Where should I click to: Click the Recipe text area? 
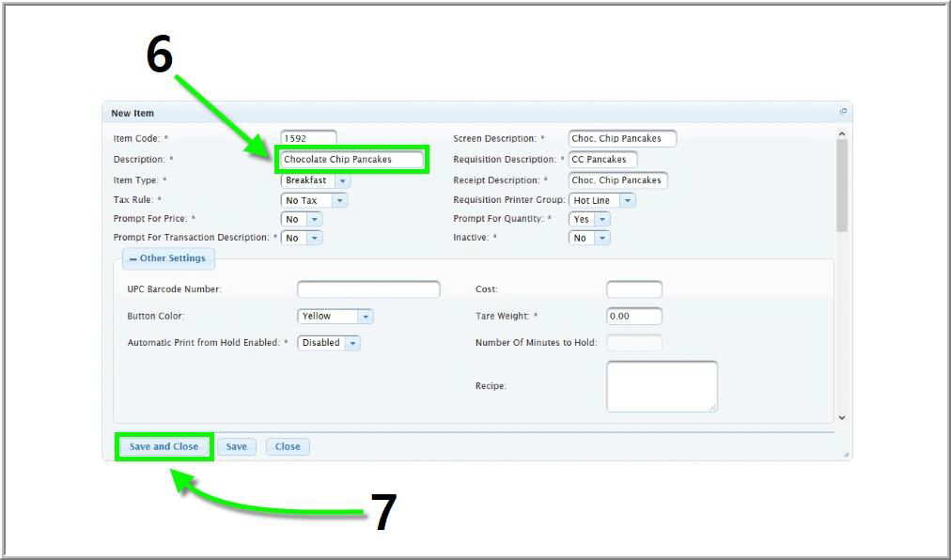coord(662,386)
